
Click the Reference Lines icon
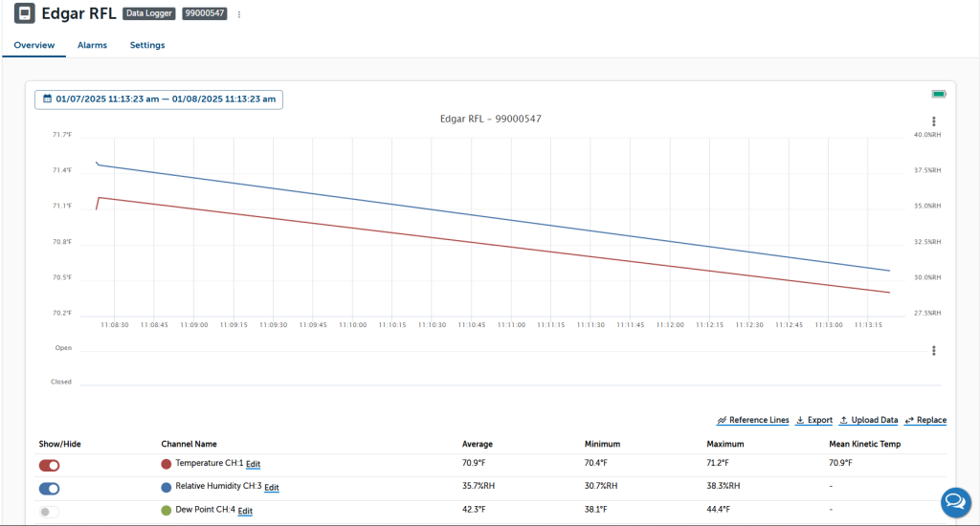point(722,421)
